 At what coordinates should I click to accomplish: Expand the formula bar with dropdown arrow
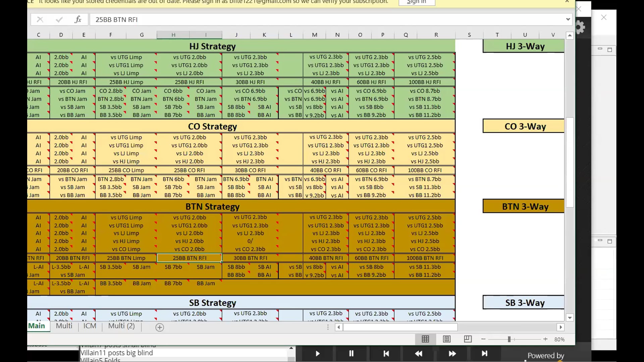[x=568, y=19]
